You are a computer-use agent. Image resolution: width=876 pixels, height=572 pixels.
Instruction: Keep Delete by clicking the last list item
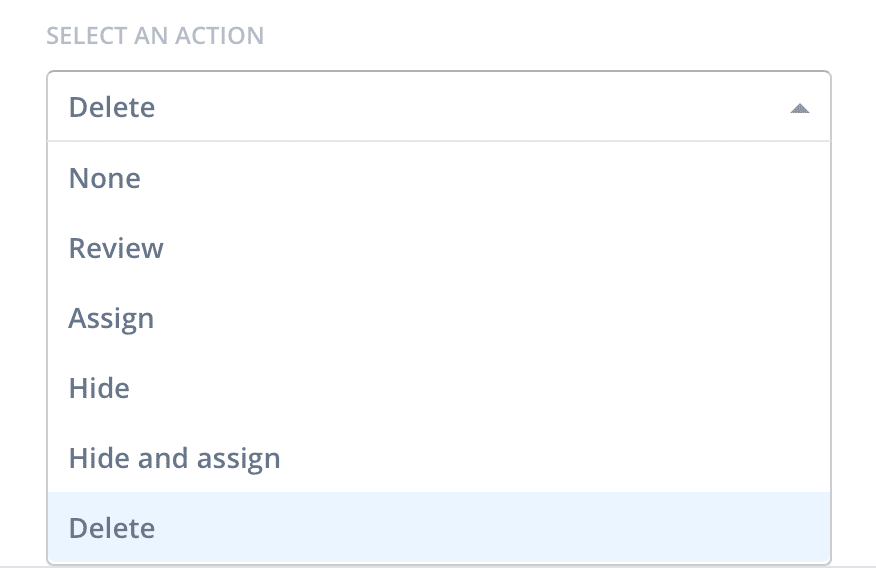coord(439,528)
